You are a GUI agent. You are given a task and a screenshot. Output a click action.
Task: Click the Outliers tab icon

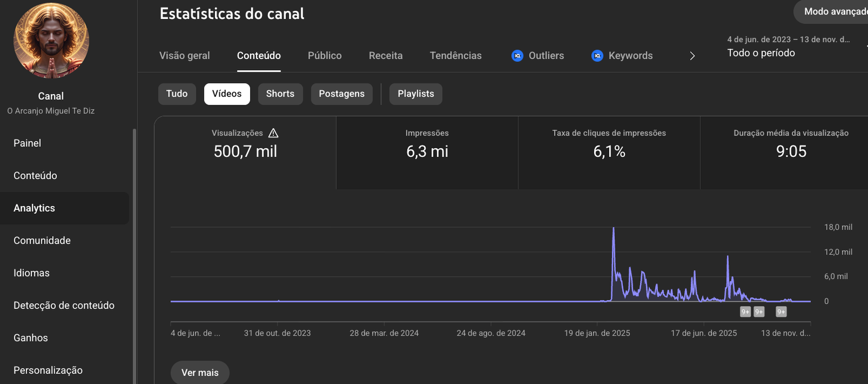pyautogui.click(x=518, y=55)
